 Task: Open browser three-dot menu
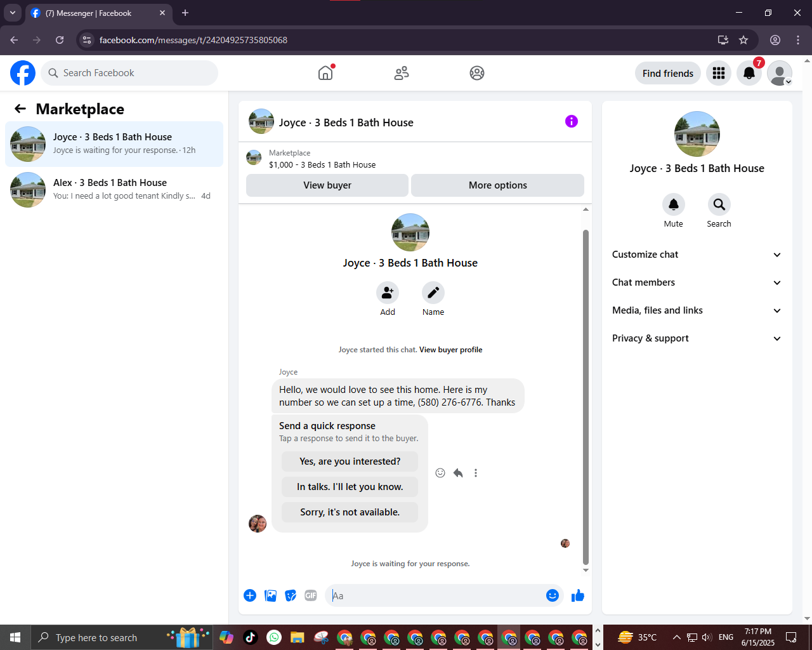pyautogui.click(x=798, y=40)
